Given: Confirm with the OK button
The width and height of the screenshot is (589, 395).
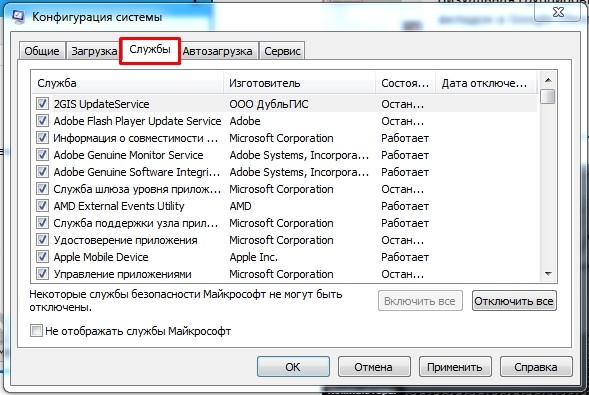Looking at the screenshot, I should point(293,367).
